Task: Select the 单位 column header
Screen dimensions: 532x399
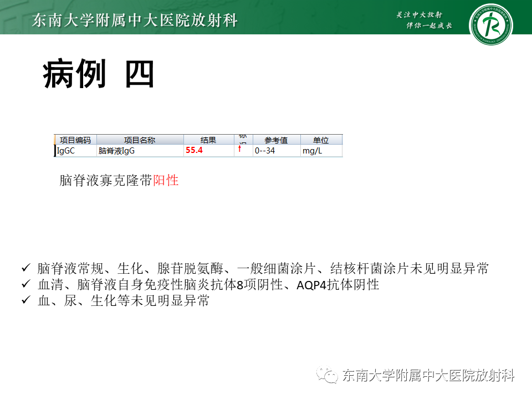Action: tap(321, 140)
